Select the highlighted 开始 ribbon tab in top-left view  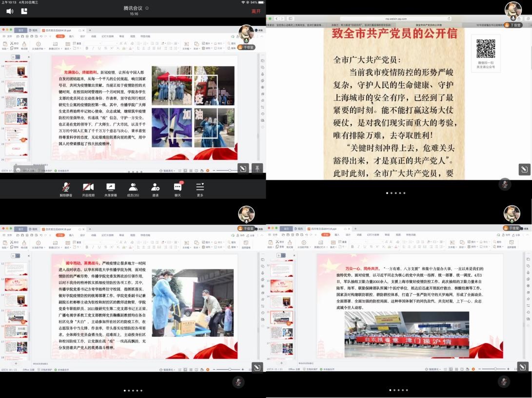60,36
